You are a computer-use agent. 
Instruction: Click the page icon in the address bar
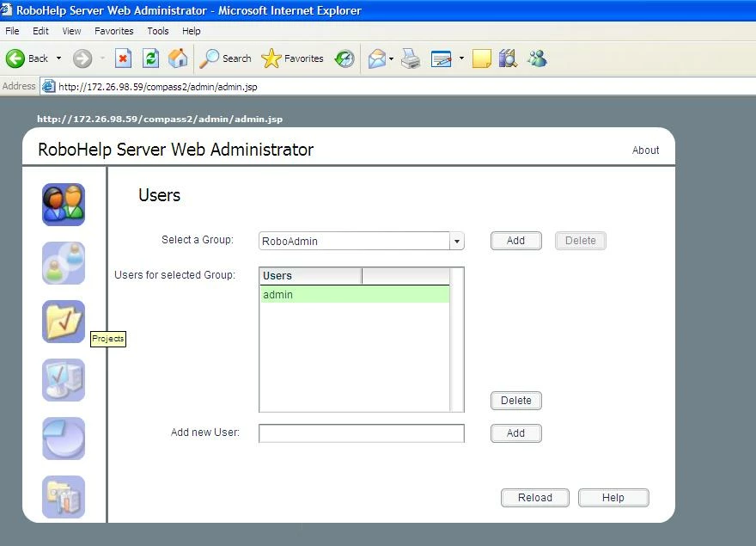coord(48,86)
